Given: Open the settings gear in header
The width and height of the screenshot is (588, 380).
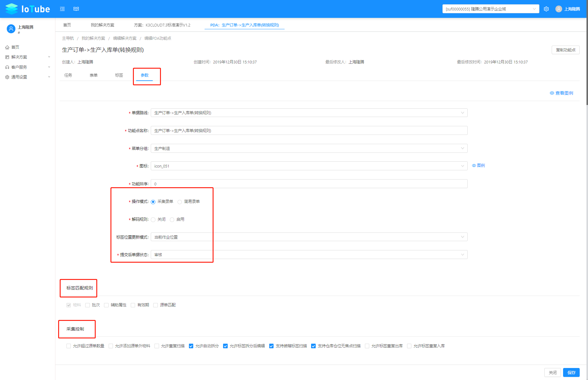Looking at the screenshot, I should pos(546,9).
